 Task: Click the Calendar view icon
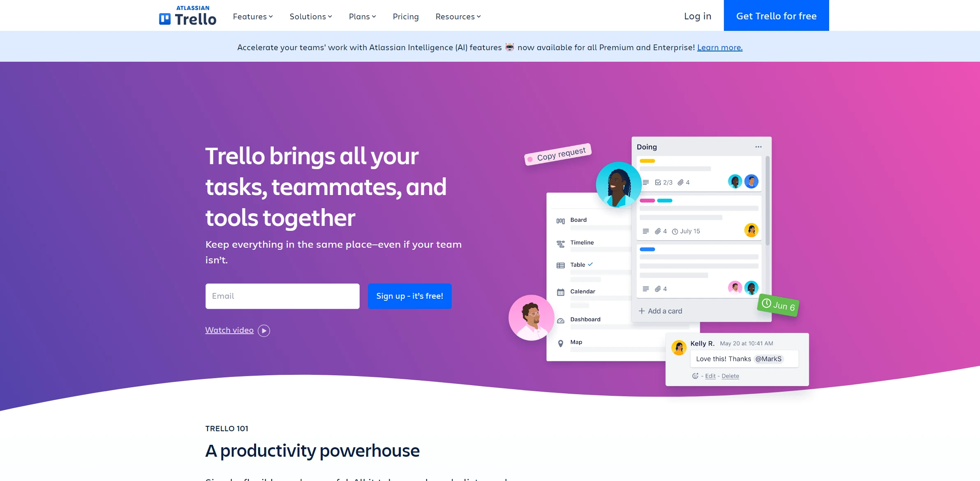[559, 291]
